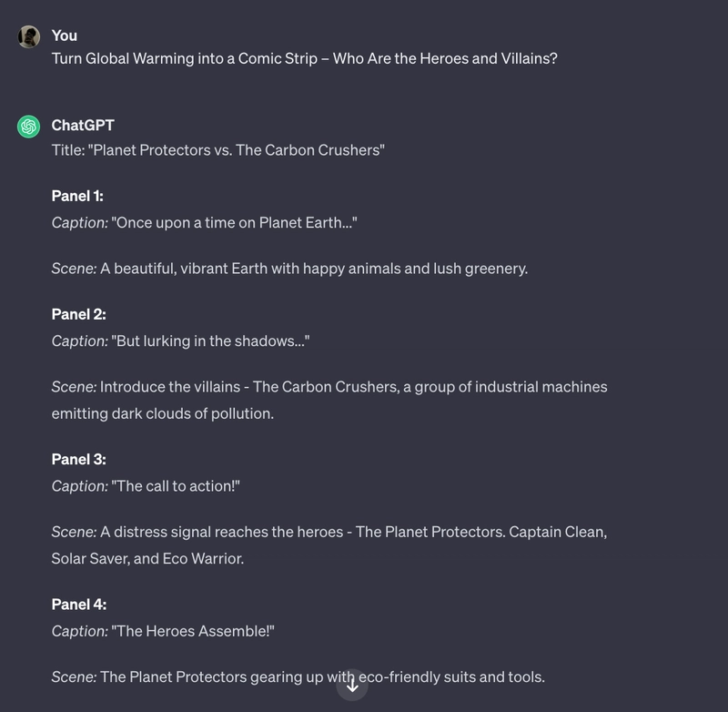
Task: Select the "Panel 2:" heading
Action: coord(79,314)
